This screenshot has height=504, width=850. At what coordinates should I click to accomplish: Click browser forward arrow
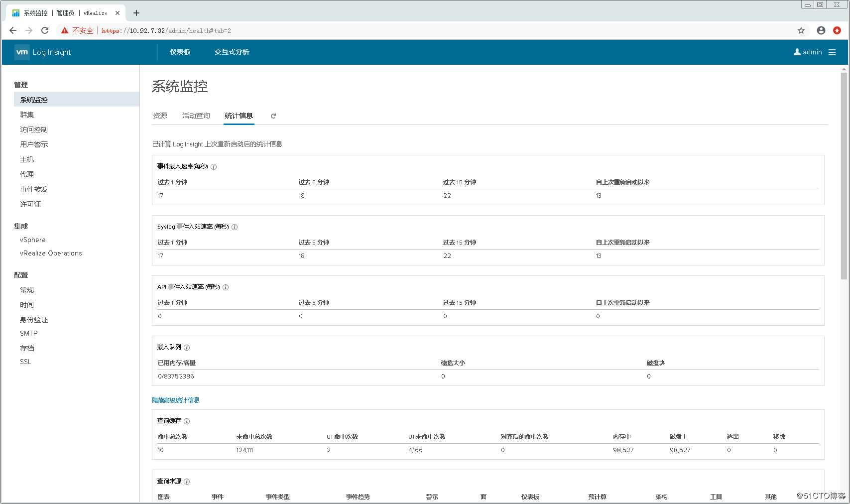[x=29, y=30]
